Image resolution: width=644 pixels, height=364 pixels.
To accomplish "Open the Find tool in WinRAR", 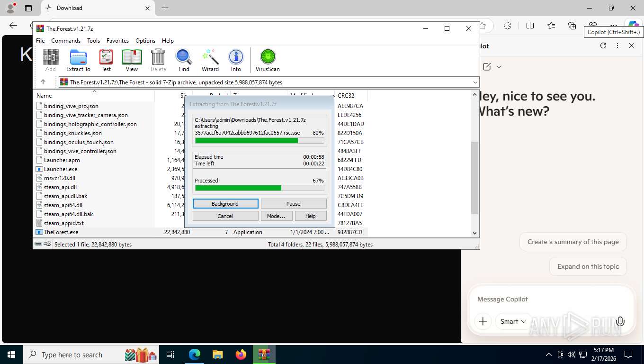I will point(184,60).
